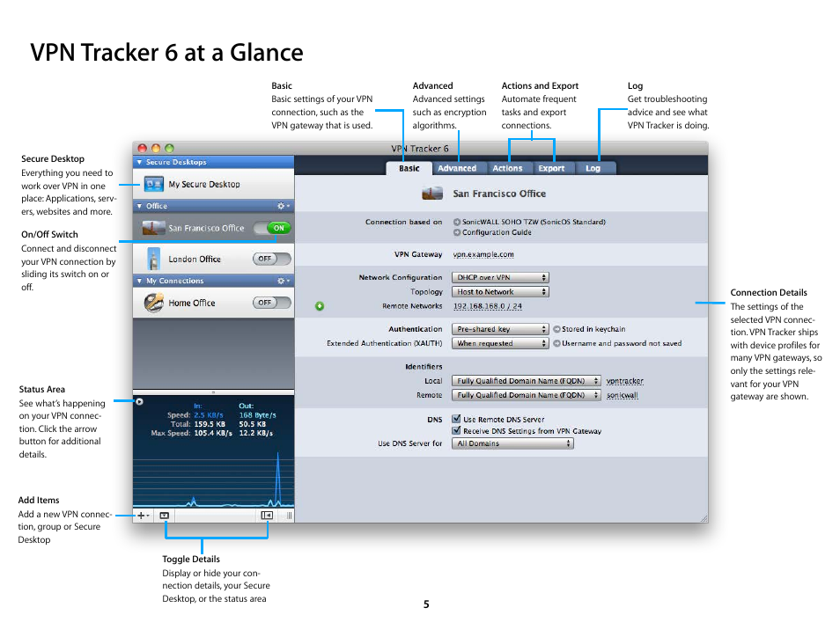Click the Username and password not saved icon
The image size is (840, 637).
556,344
